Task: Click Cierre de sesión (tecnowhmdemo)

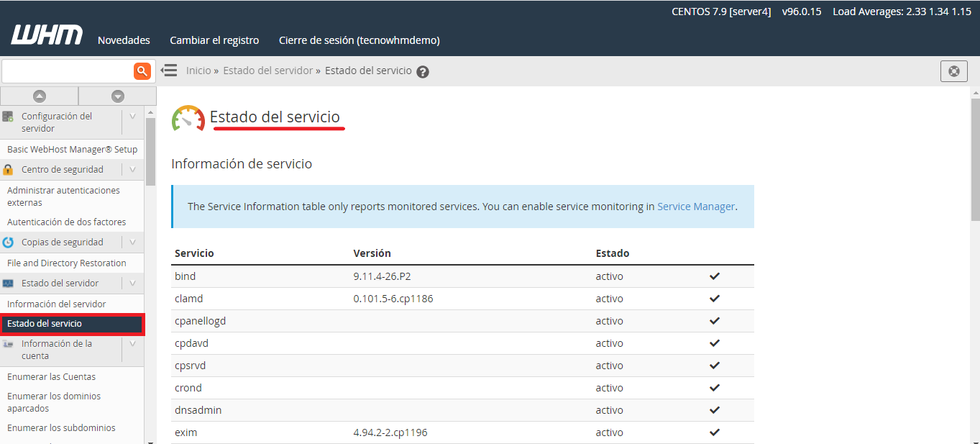Action: [x=359, y=40]
